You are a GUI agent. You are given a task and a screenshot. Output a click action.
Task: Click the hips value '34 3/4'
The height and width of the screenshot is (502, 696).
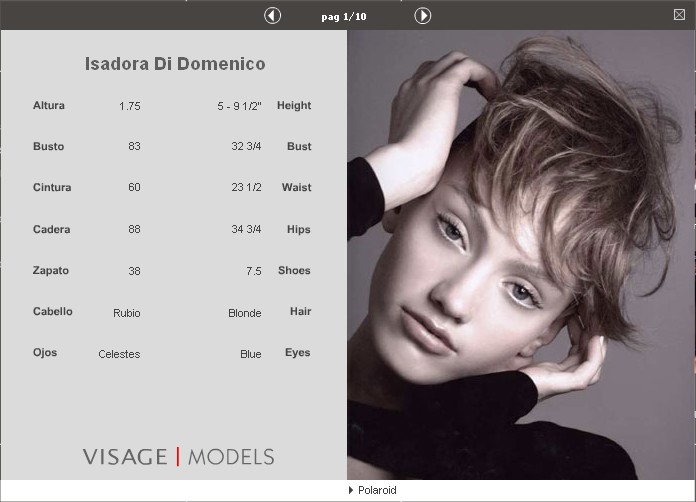(246, 229)
